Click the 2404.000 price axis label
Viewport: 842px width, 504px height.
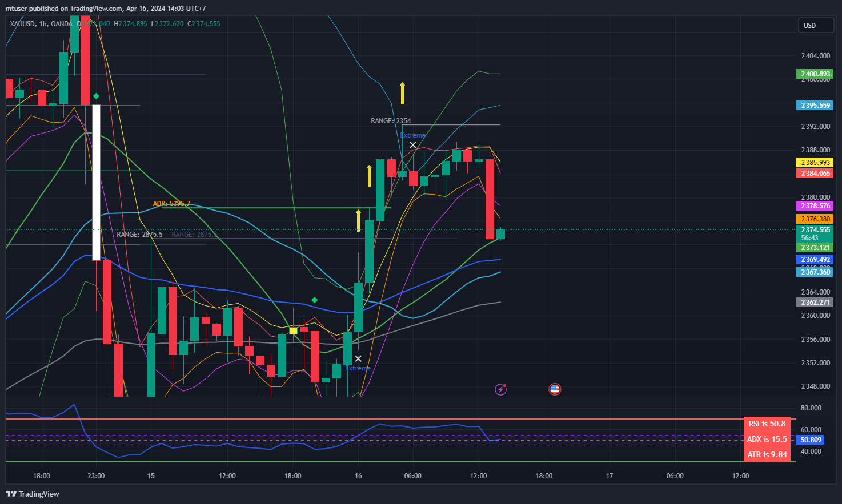pyautogui.click(x=815, y=56)
